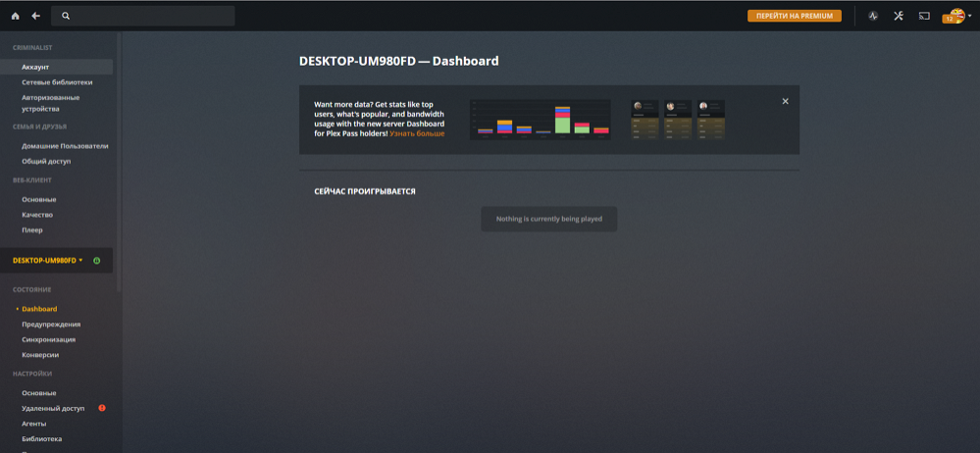Screen dimensions: 980x453
Task: Open web client Основные settings
Action: [x=39, y=199]
